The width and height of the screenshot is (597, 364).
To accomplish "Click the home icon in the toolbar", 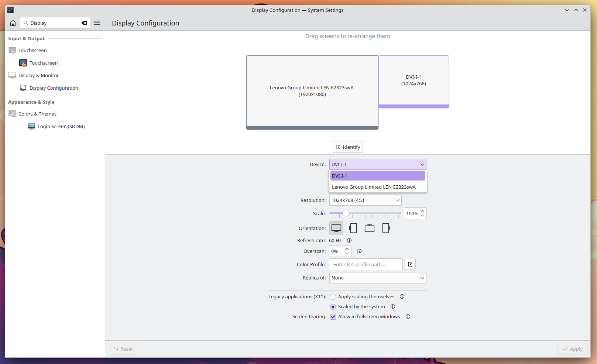I will (x=13, y=23).
